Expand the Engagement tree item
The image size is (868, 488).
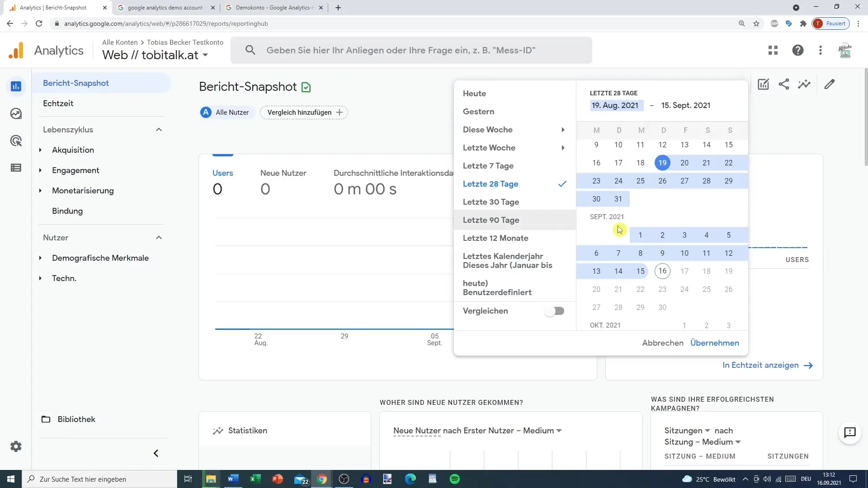(40, 170)
